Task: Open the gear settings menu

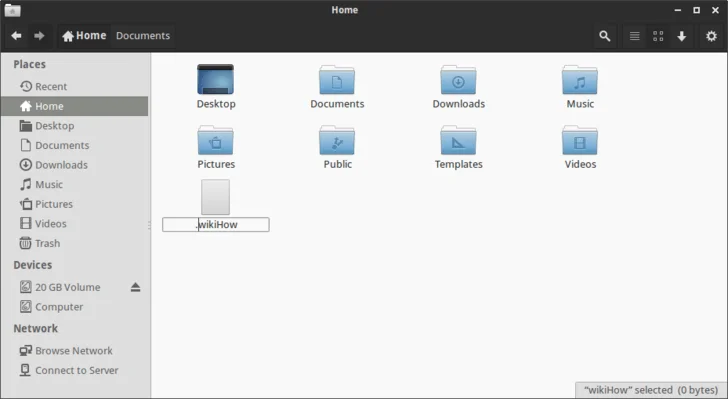Action: click(x=711, y=36)
